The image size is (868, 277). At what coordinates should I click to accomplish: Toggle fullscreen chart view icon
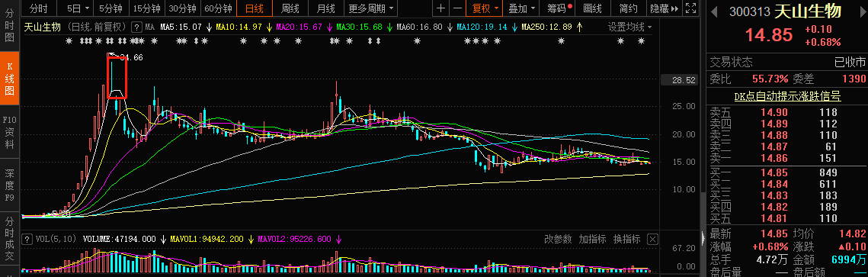coord(690,8)
